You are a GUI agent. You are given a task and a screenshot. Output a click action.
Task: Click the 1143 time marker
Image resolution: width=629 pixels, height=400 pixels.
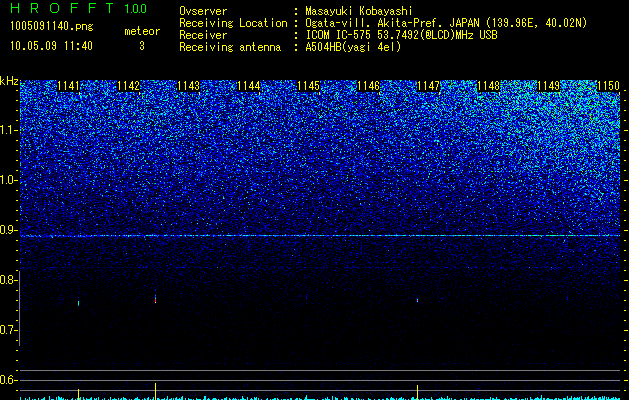pyautogui.click(x=189, y=86)
